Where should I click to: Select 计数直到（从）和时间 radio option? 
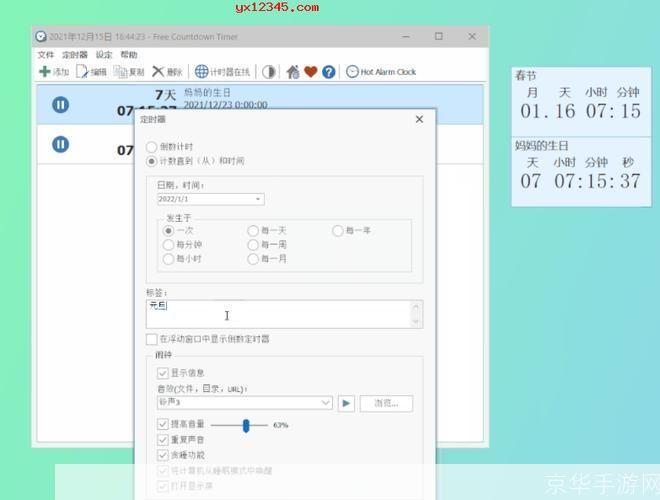(152, 161)
